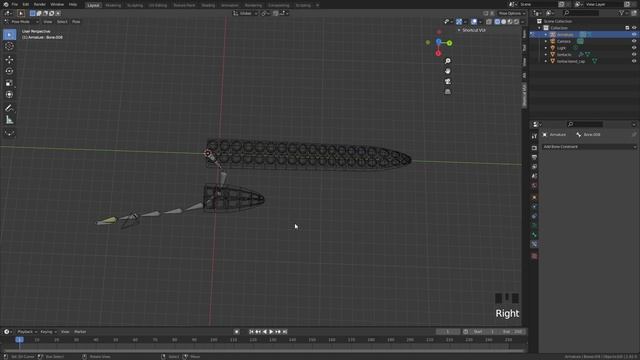
Task: Play the animation forward
Action: pos(271,332)
